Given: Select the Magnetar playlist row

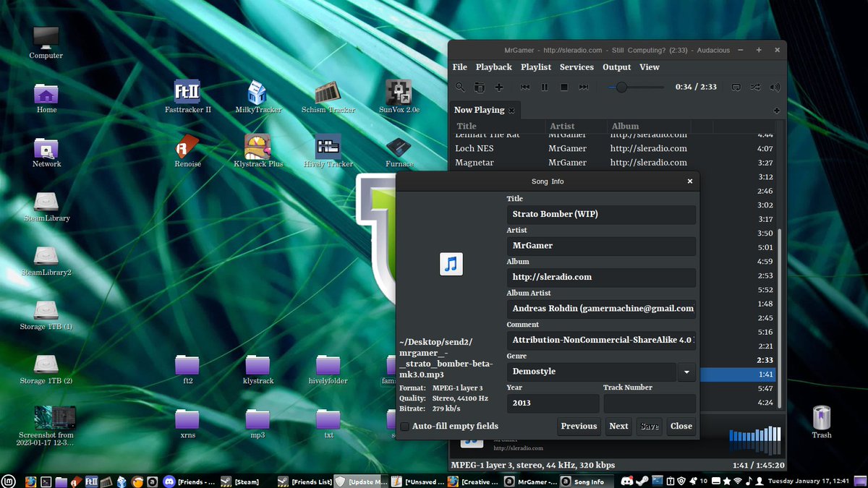Looking at the screenshot, I should (613, 163).
